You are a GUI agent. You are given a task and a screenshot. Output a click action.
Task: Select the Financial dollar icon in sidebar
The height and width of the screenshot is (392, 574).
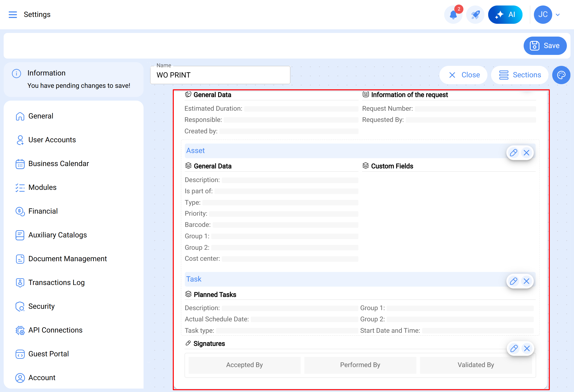[x=20, y=212]
